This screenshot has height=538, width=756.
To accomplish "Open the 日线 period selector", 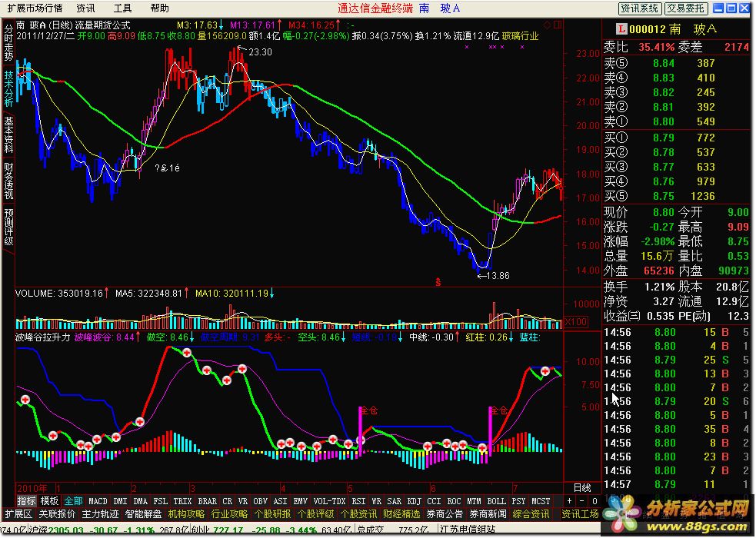I will point(582,488).
